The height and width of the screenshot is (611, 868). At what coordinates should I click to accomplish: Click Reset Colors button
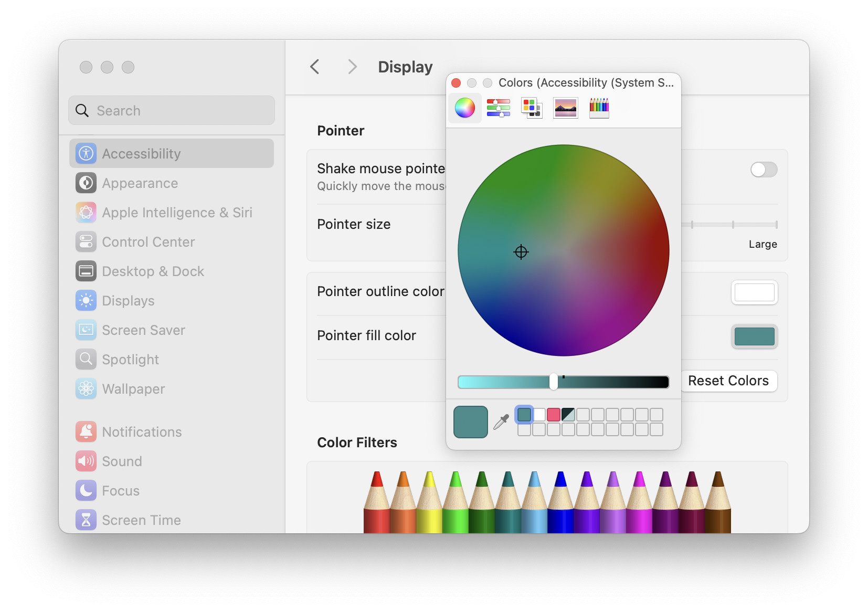[728, 381]
